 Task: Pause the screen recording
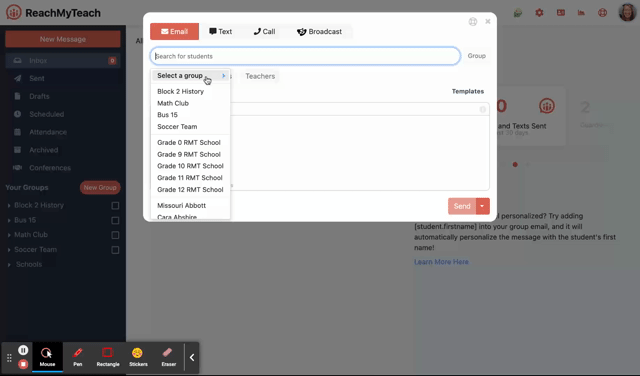[23, 350]
